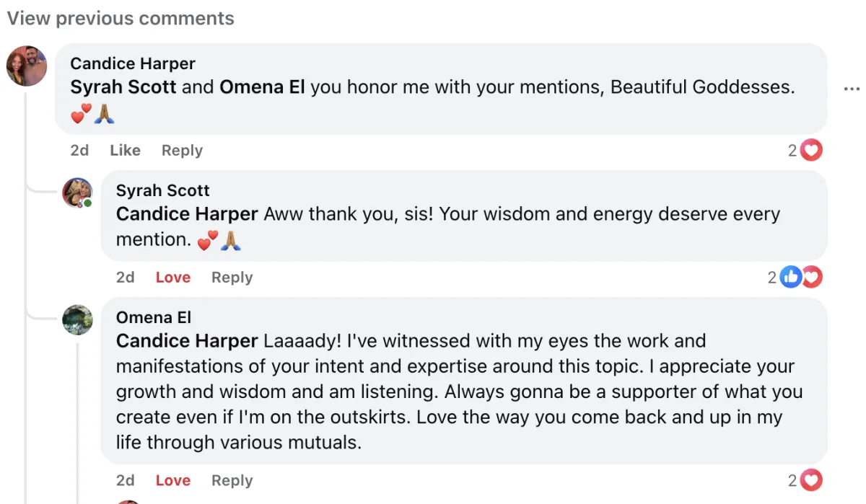
Task: Reply to Candice Harper's comment
Action: click(182, 151)
